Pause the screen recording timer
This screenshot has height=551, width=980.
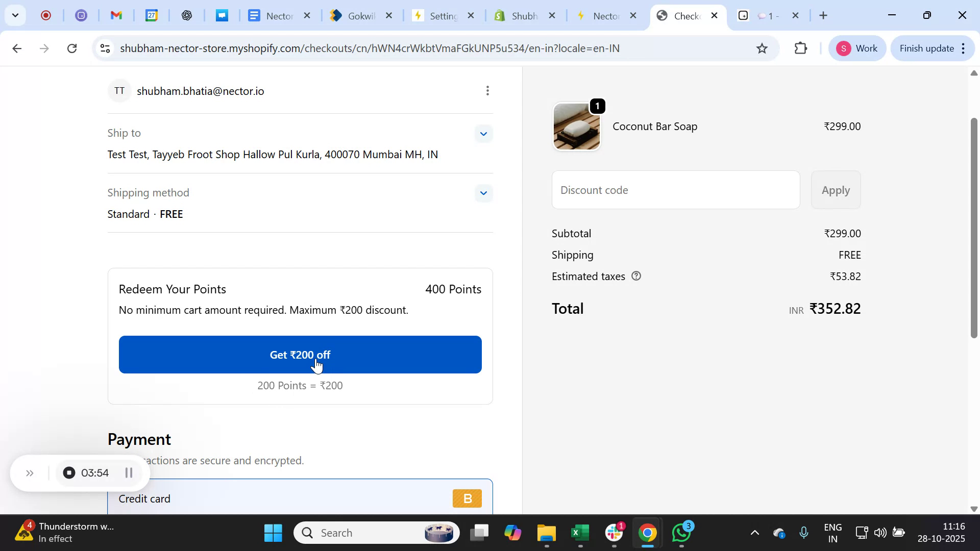[x=129, y=472]
